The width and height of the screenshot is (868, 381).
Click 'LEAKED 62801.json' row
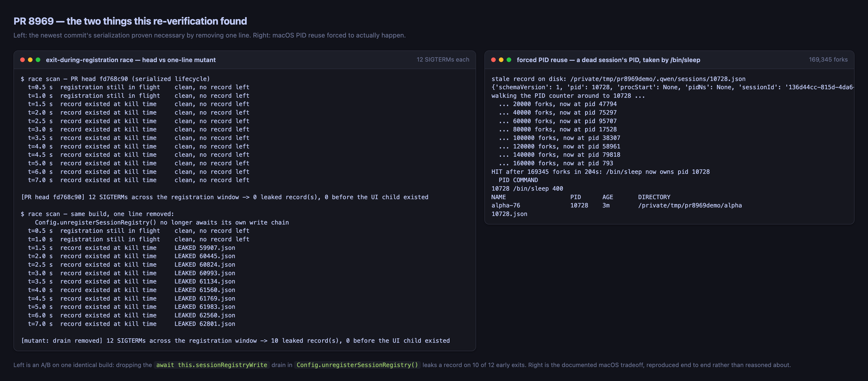tap(131, 324)
